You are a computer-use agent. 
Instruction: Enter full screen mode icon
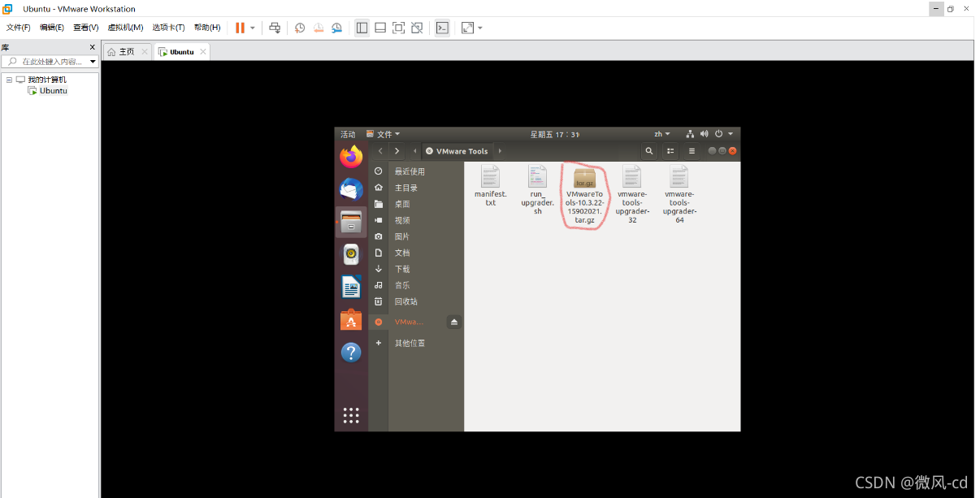click(x=398, y=28)
